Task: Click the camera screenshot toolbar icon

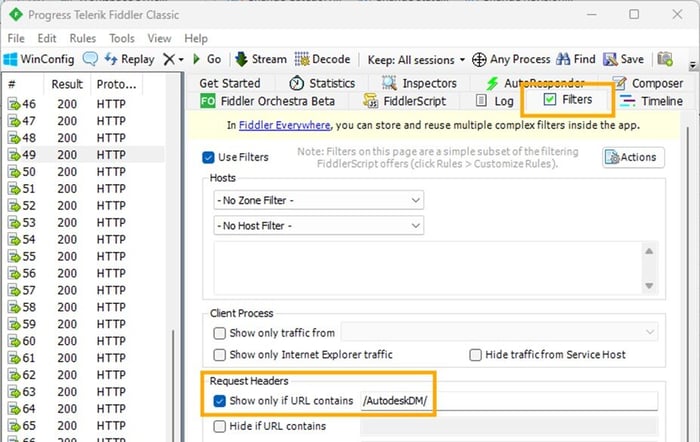Action: point(665,59)
